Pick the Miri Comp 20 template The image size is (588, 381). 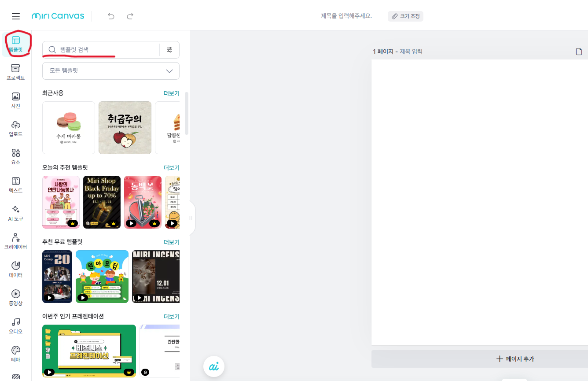point(57,277)
